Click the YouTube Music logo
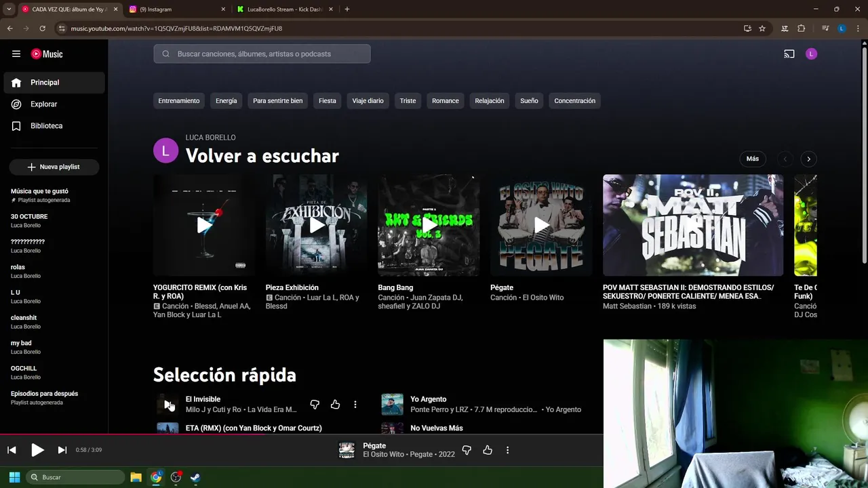The width and height of the screenshot is (868, 488). (47, 54)
